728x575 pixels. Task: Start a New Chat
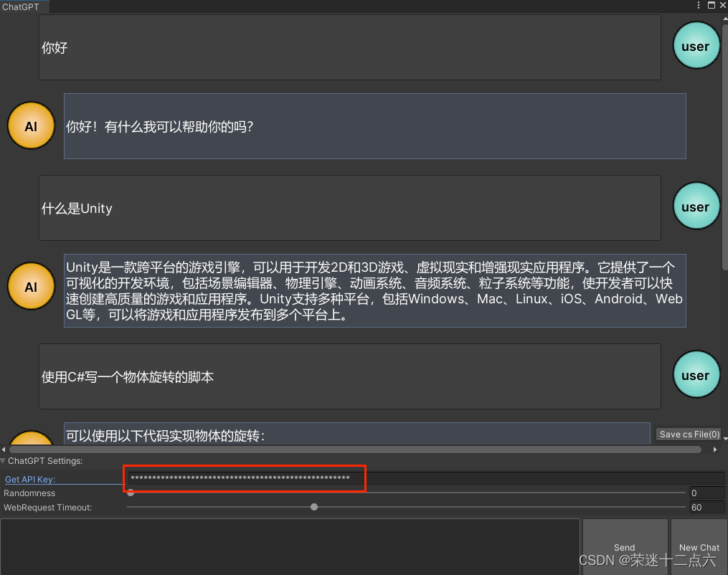pyautogui.click(x=699, y=547)
